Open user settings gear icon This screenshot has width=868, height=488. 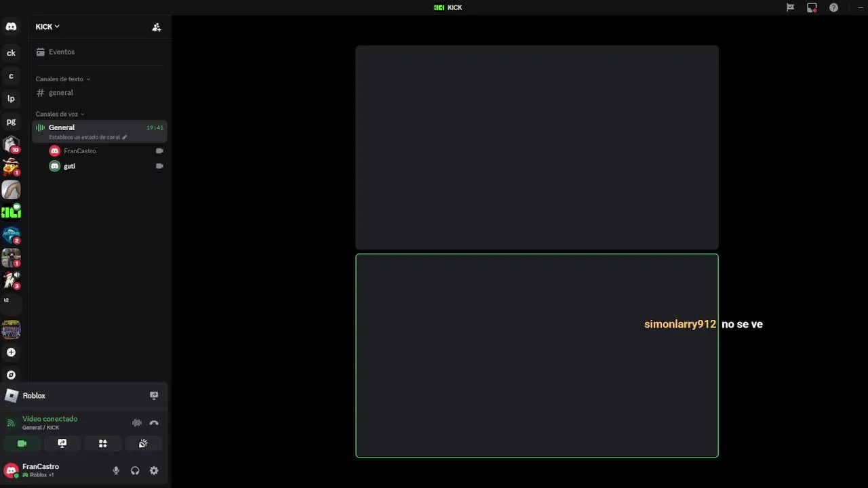coord(154,470)
